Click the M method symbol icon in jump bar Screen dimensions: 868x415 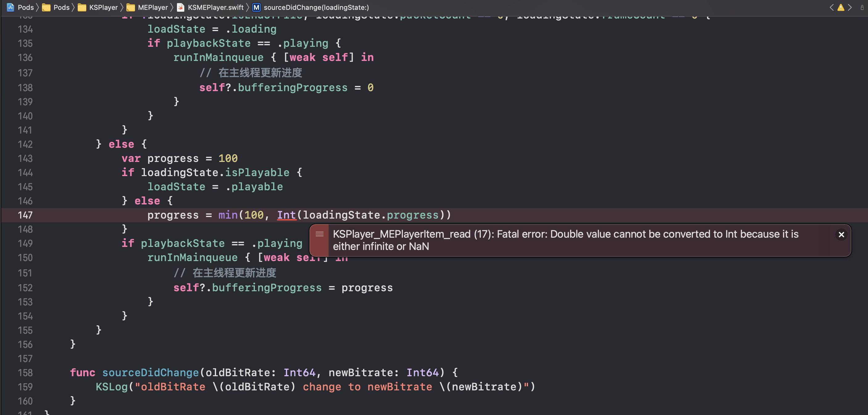256,7
